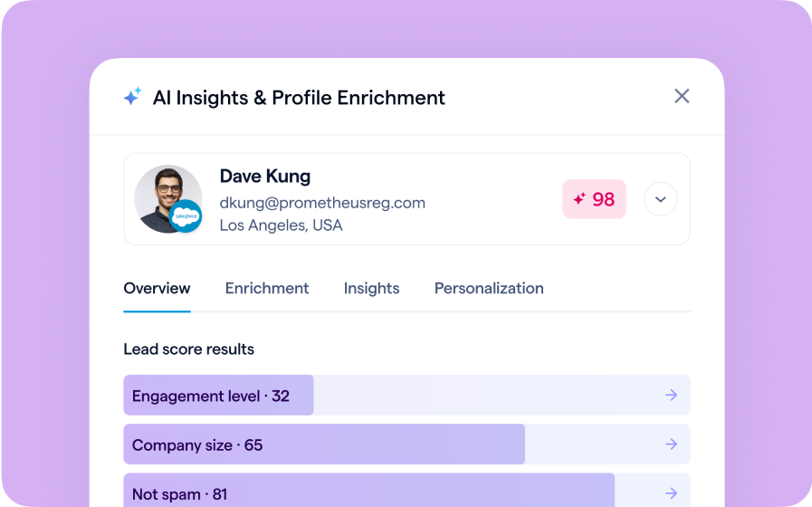The height and width of the screenshot is (507, 812).
Task: Click the Dave Kung name
Action: pyautogui.click(x=264, y=177)
